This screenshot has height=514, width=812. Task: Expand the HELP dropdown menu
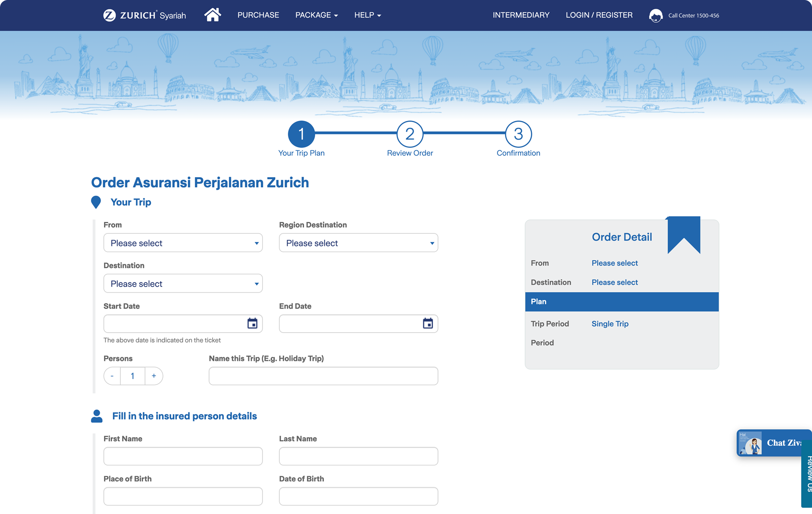368,15
